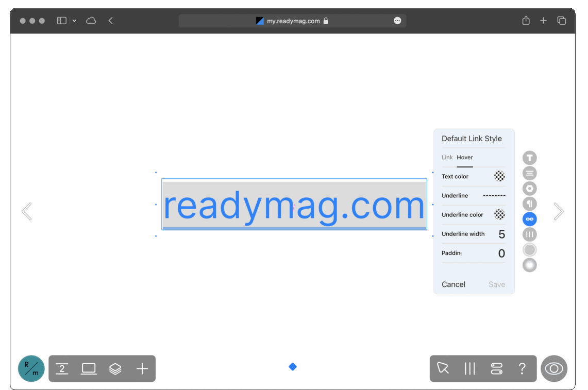
Task: Save the default link style
Action: (x=496, y=284)
